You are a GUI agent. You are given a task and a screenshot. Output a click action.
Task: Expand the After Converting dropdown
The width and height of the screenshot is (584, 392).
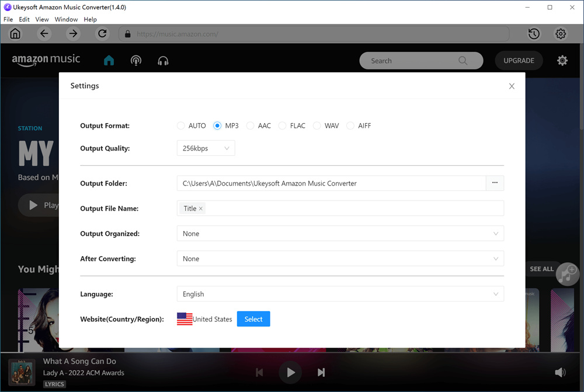(340, 258)
